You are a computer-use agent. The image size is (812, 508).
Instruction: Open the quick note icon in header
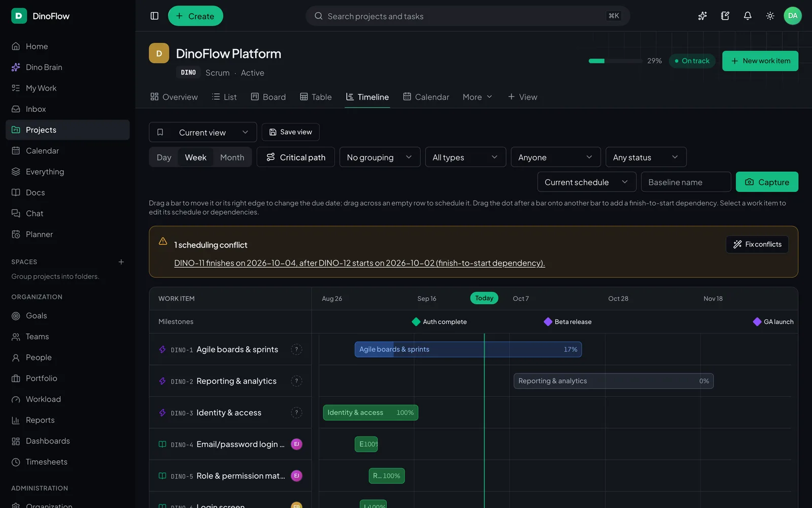pyautogui.click(x=725, y=16)
